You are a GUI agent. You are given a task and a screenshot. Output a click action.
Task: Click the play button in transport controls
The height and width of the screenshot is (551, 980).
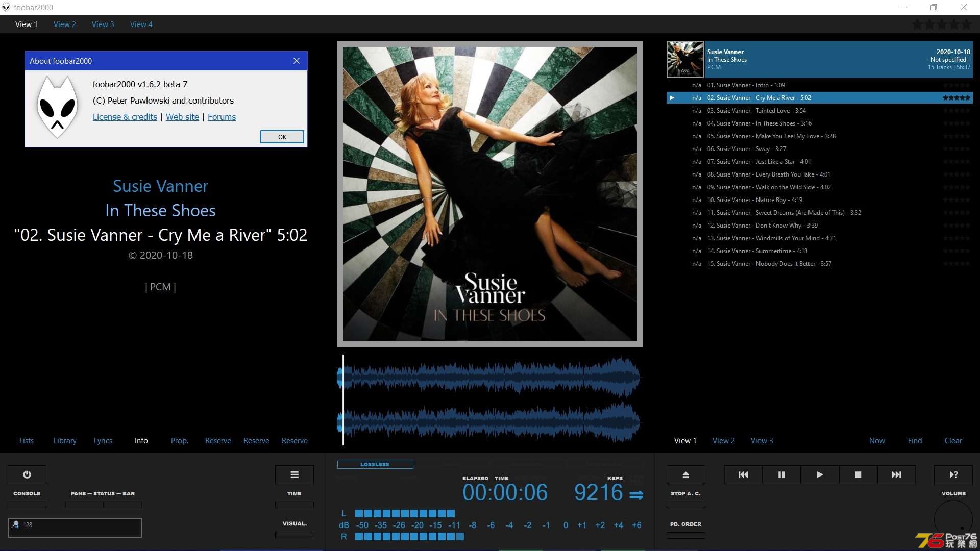click(x=820, y=474)
